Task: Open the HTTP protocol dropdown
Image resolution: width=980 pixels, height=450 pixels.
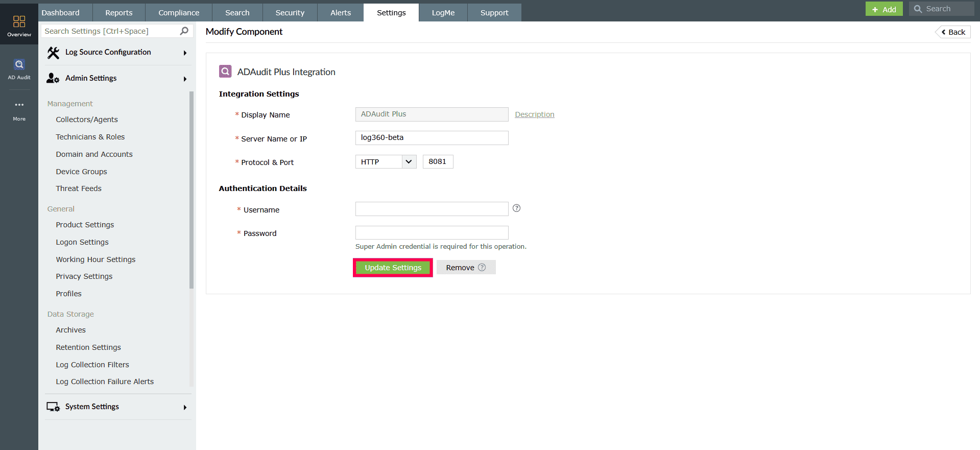Action: point(386,162)
